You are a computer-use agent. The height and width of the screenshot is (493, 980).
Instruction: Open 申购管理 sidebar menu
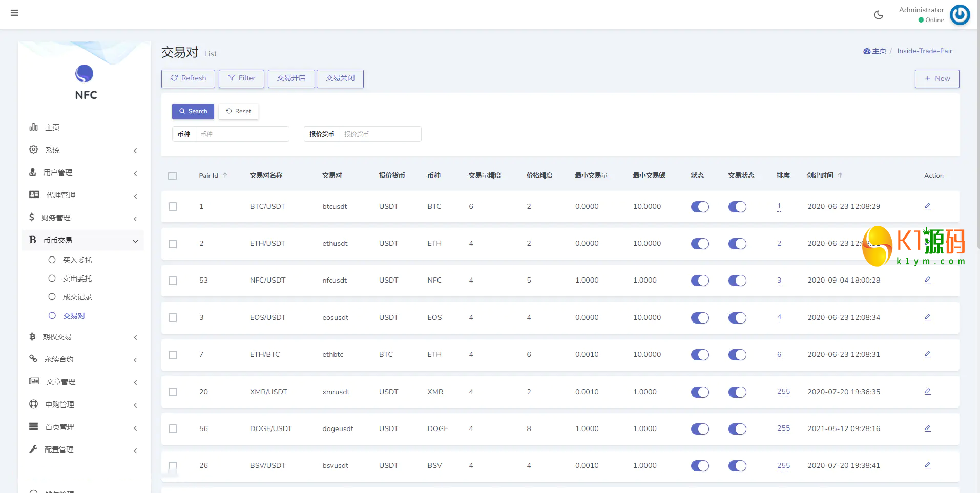coord(59,404)
